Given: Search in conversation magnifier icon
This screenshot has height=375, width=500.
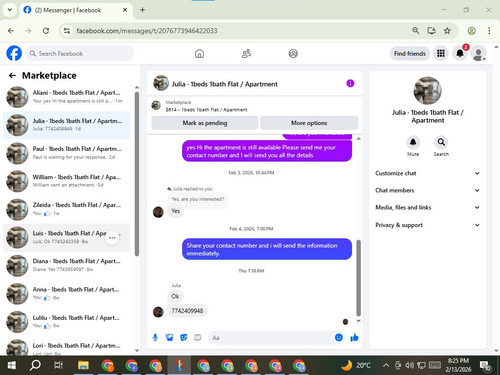Looking at the screenshot, I should 441,142.
